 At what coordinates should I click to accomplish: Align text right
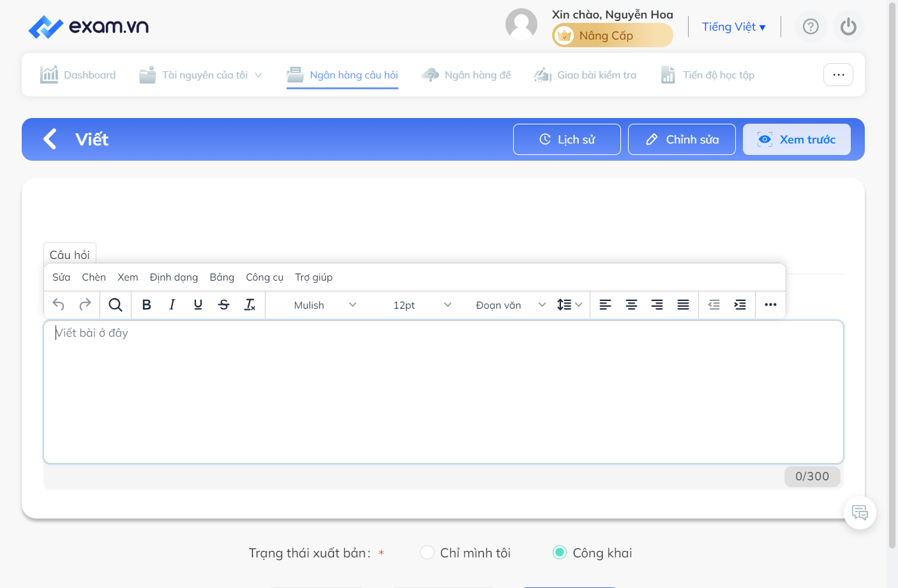pyautogui.click(x=657, y=305)
